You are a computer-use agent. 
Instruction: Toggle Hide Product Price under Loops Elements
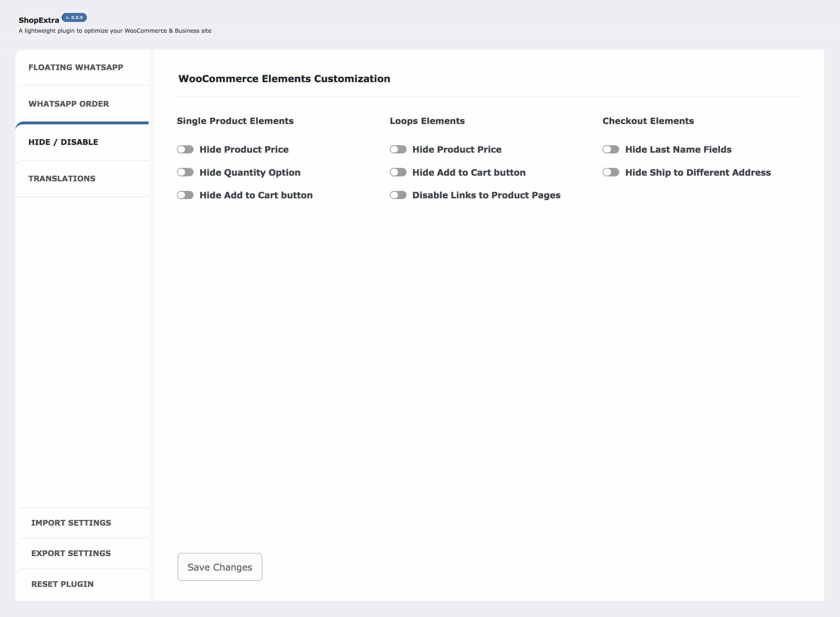pos(398,149)
